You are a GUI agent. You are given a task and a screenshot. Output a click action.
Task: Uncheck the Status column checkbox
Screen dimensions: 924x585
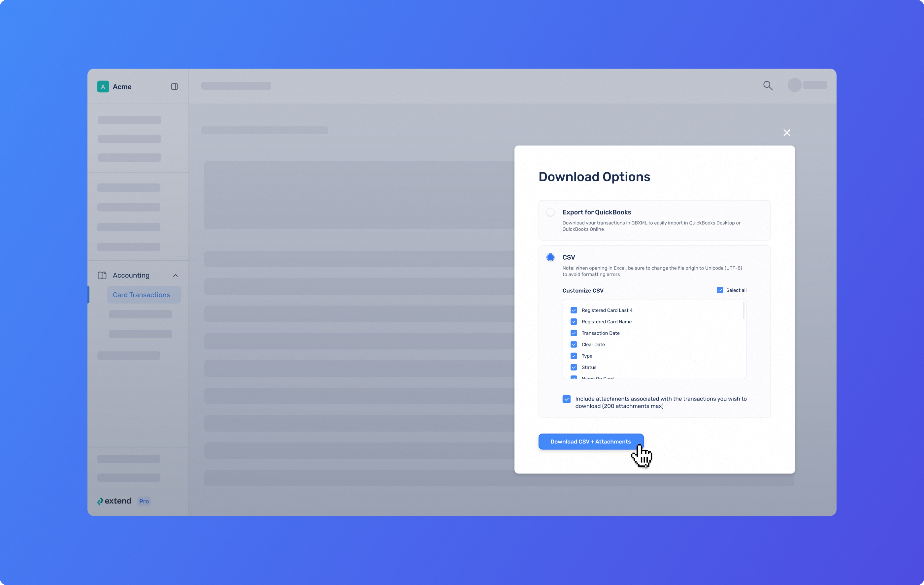574,368
